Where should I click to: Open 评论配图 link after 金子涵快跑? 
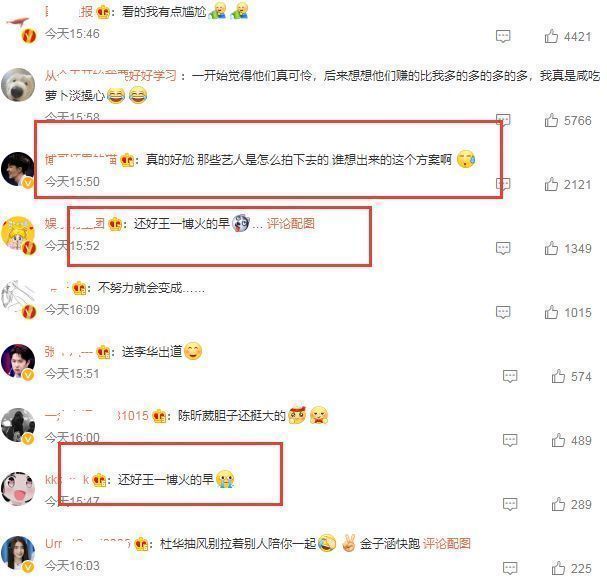pos(446,544)
